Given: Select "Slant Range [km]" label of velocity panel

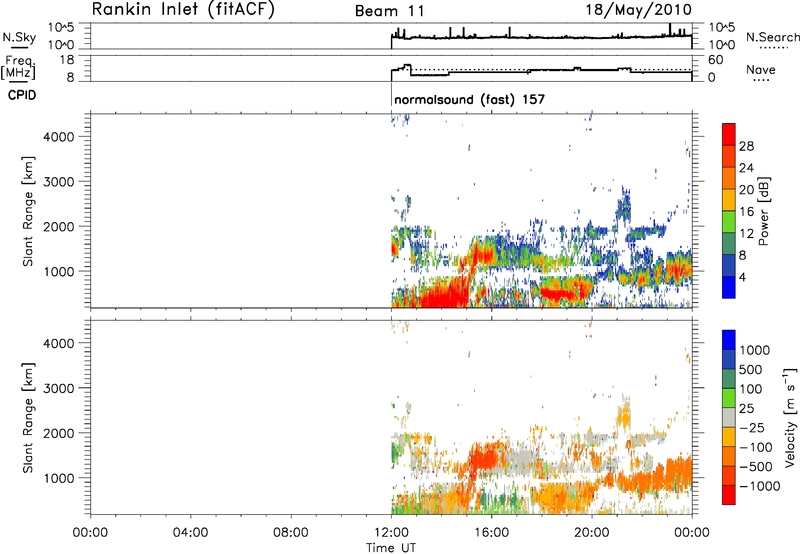Looking at the screenshot, I should (28, 418).
